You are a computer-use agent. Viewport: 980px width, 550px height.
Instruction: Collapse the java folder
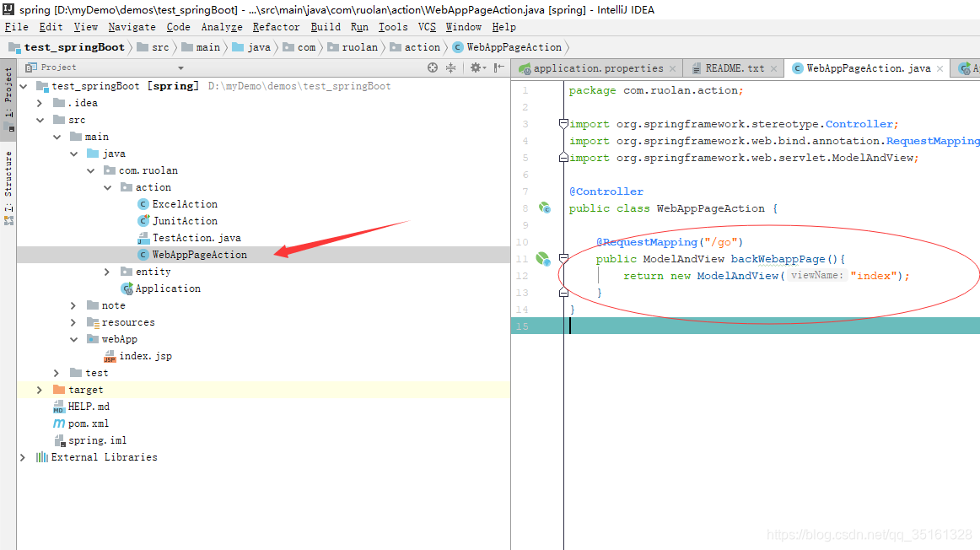pos(74,154)
